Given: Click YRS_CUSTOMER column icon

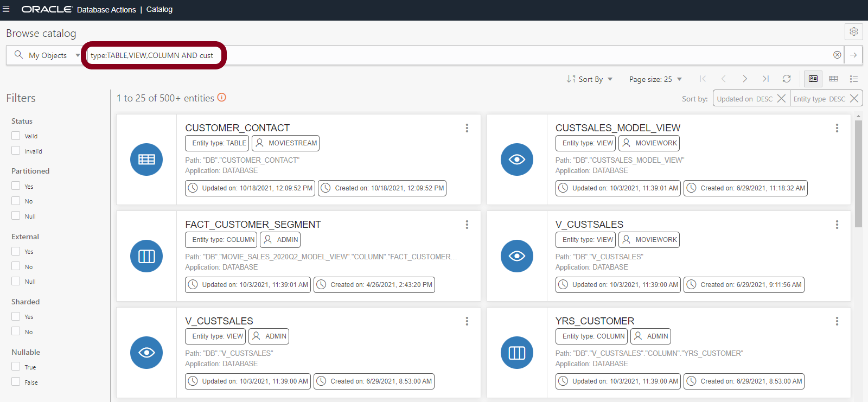Looking at the screenshot, I should click(x=517, y=353).
